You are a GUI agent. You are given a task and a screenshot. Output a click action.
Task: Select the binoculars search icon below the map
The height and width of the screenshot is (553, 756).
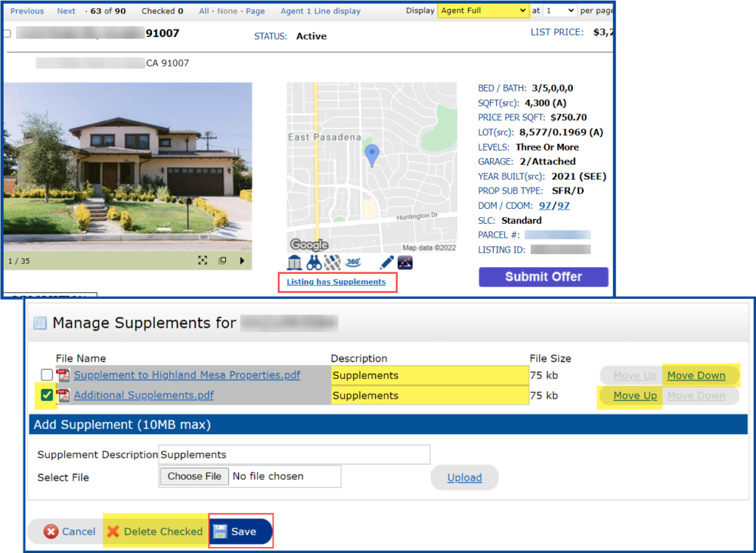314,262
